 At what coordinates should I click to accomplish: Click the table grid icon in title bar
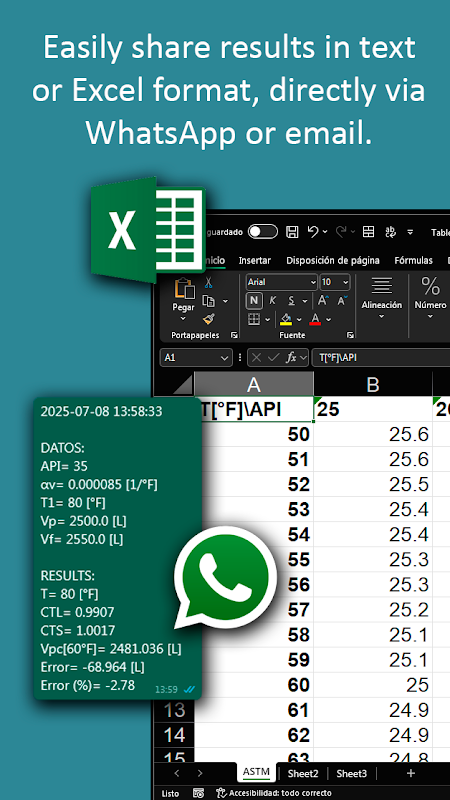368,232
